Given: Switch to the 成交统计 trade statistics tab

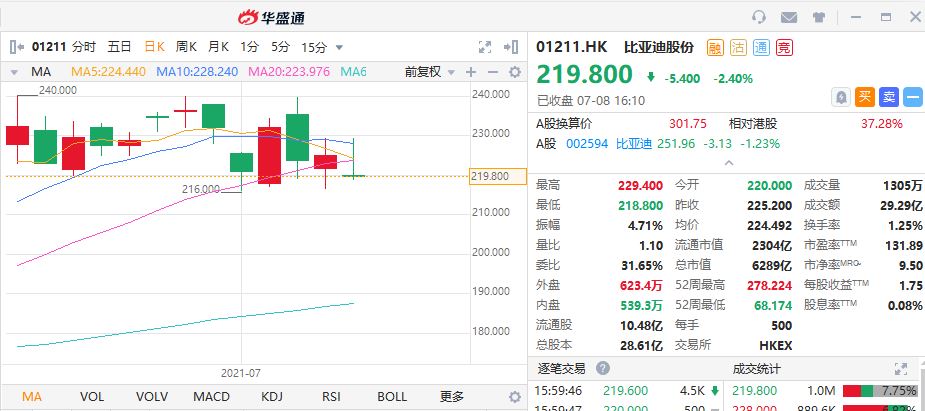Looking at the screenshot, I should pyautogui.click(x=756, y=369).
